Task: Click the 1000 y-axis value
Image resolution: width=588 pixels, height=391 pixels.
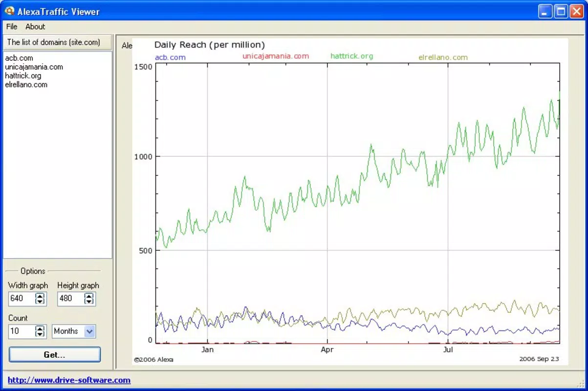Action: 143,156
